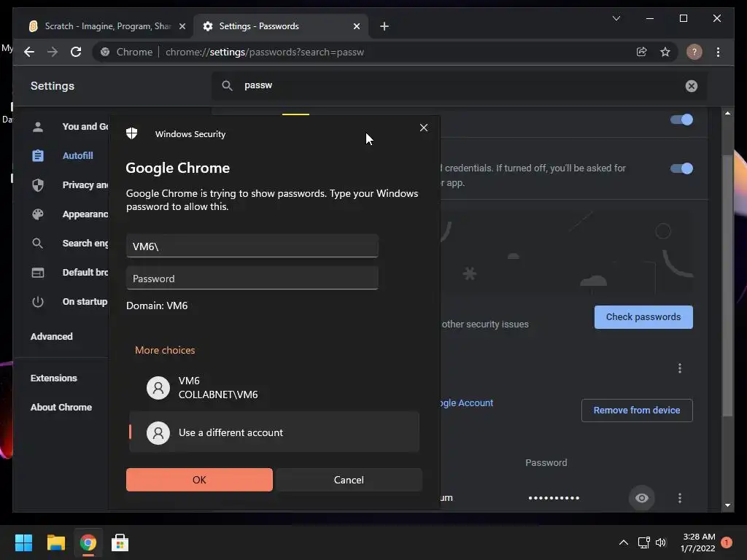This screenshot has height=560, width=747.
Task: Expand the Advanced settings section
Action: coord(52,337)
